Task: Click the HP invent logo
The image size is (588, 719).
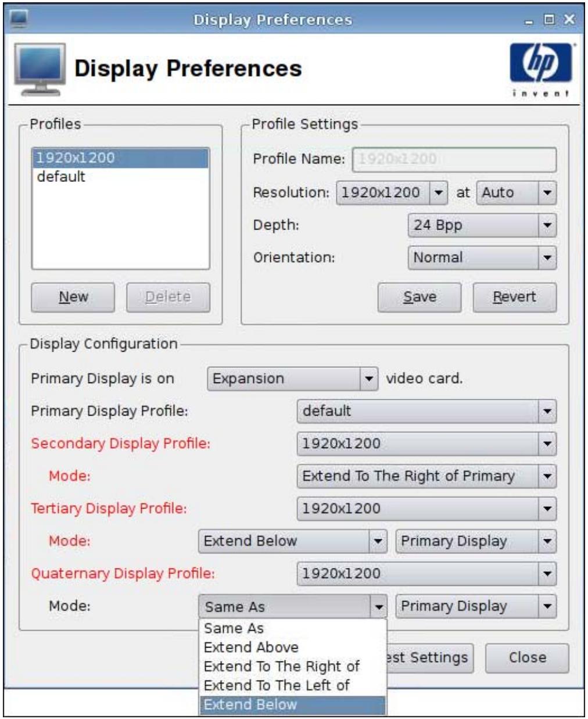Action: pyautogui.click(x=540, y=70)
